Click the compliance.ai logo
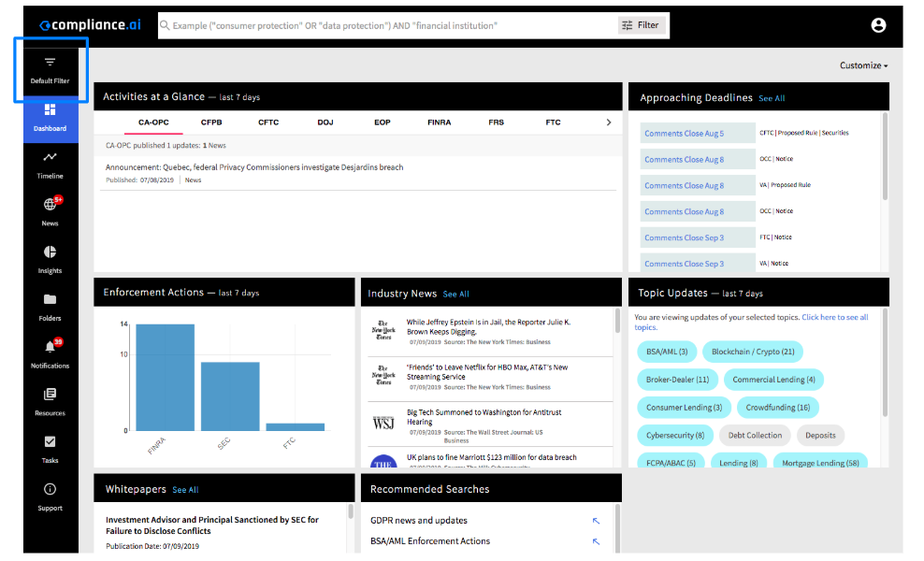 pyautogui.click(x=90, y=24)
